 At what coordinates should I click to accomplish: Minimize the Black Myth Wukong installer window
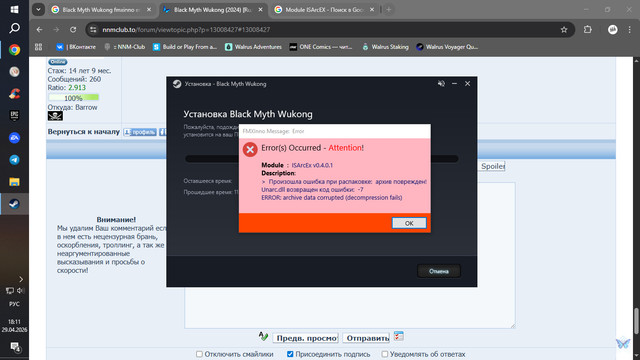[454, 84]
